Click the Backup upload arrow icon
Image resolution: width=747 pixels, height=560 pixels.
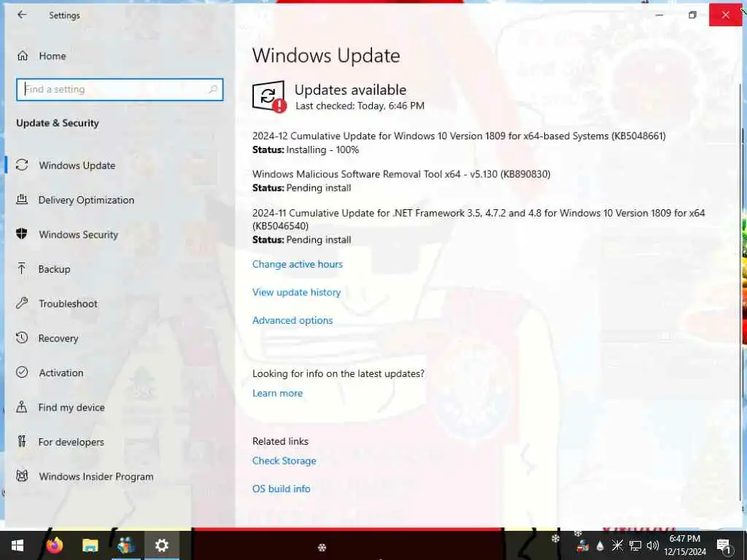pyautogui.click(x=21, y=268)
